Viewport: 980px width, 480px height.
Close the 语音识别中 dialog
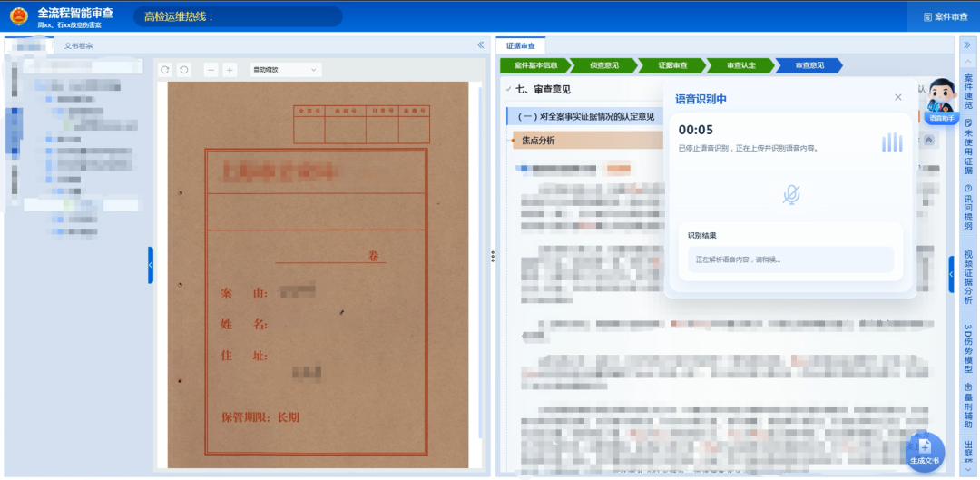pos(898,97)
